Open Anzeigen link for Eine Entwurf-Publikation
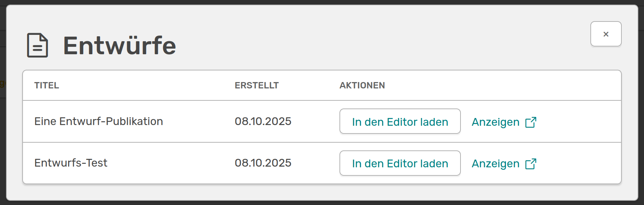 point(495,122)
